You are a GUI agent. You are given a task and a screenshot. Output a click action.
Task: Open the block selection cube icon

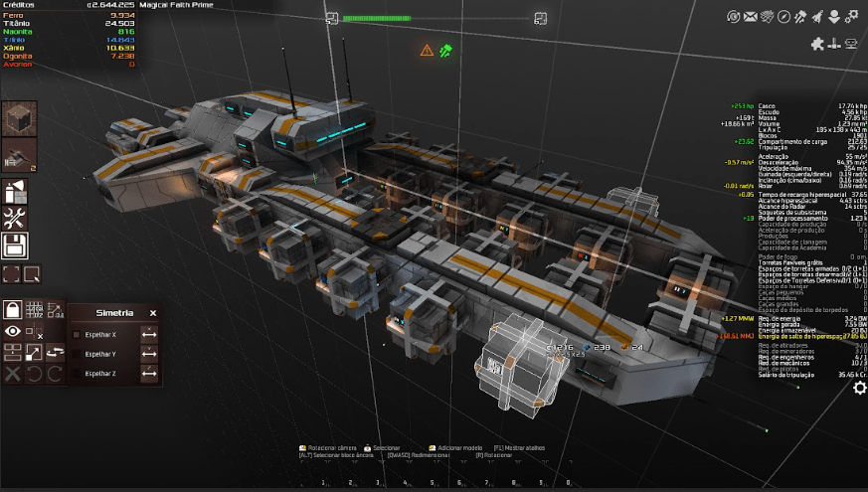tap(19, 119)
